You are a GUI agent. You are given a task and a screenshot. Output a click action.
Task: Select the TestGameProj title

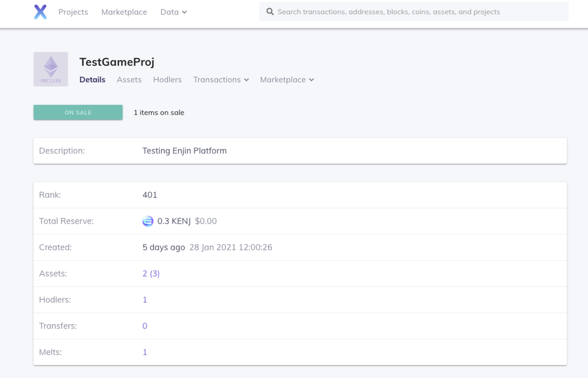click(117, 62)
